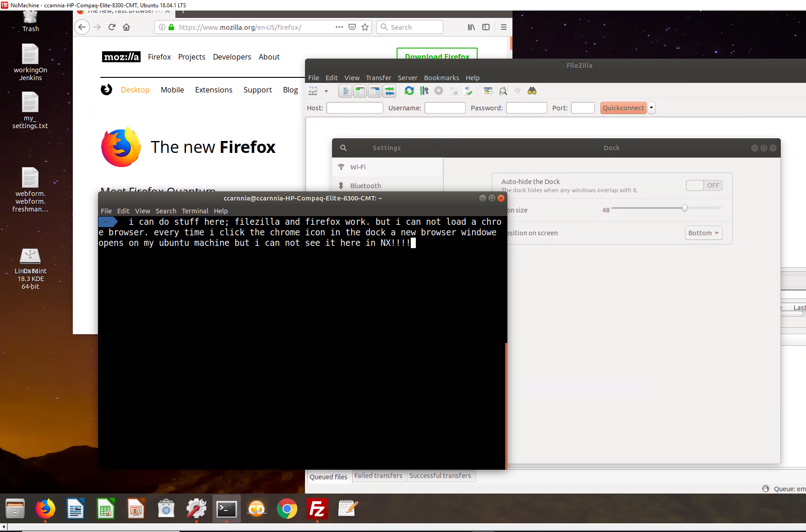Click binoculars file search icon in FileZilla
The width and height of the screenshot is (806, 532).
pyautogui.click(x=532, y=91)
